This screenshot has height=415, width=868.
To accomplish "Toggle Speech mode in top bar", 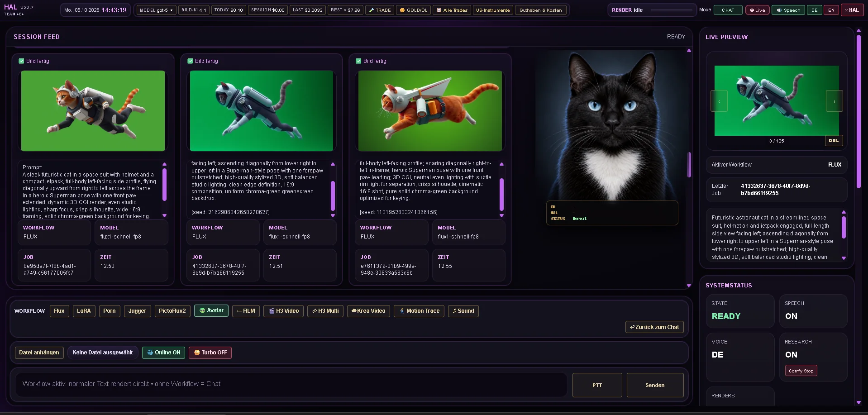I will click(788, 10).
